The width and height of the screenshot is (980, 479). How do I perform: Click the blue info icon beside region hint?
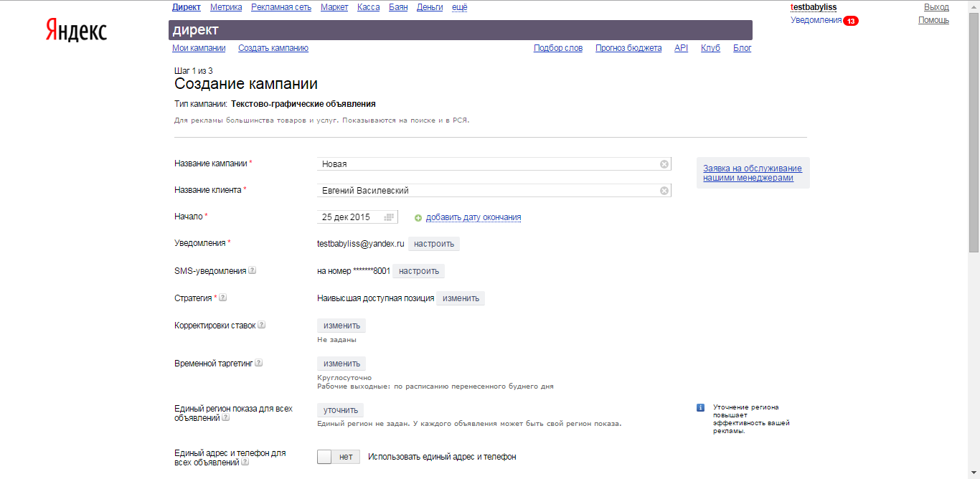click(x=700, y=407)
